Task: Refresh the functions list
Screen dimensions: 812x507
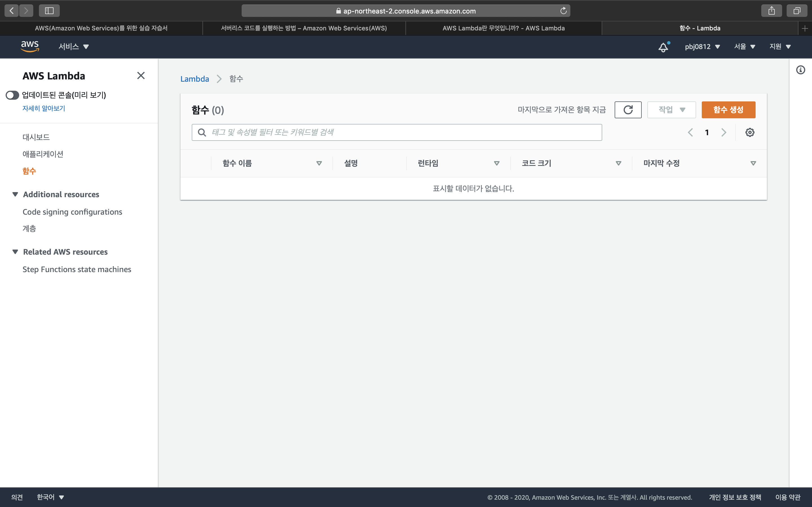Action: click(x=628, y=110)
